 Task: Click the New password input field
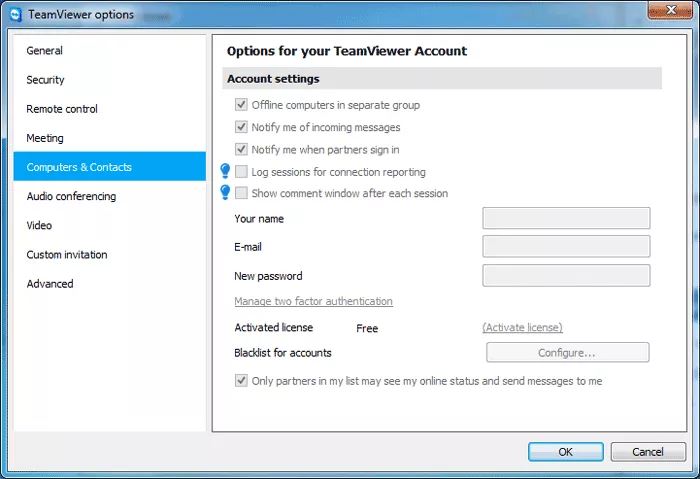(x=566, y=275)
